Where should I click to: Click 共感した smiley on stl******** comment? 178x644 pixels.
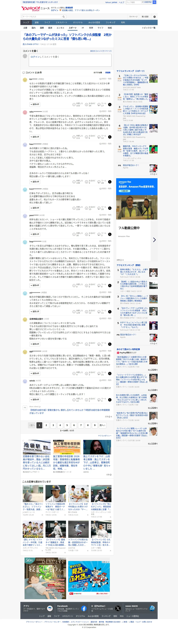pyautogui.click(x=74, y=312)
